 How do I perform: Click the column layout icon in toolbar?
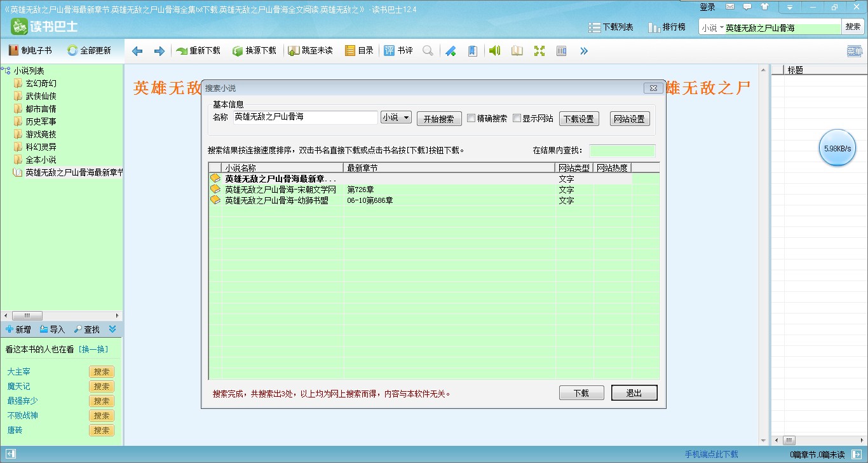tap(562, 51)
